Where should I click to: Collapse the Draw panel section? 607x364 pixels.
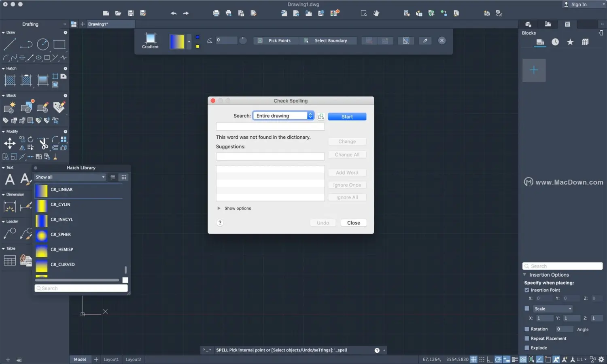(3, 32)
